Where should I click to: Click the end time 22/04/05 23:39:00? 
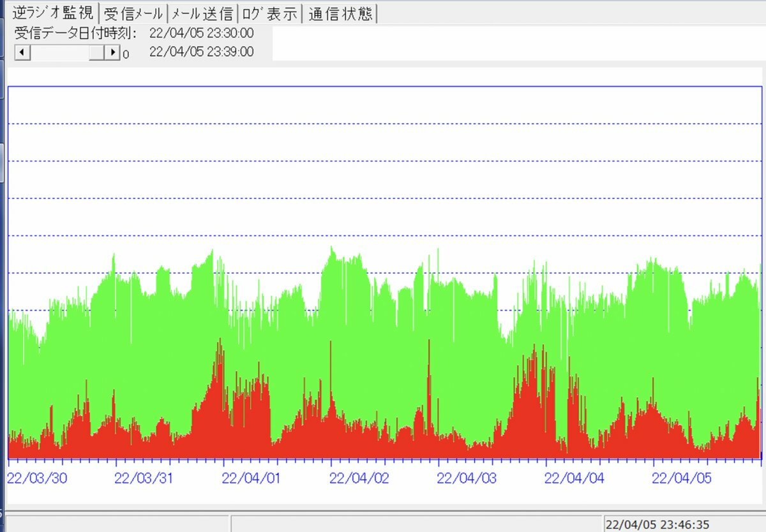point(201,52)
